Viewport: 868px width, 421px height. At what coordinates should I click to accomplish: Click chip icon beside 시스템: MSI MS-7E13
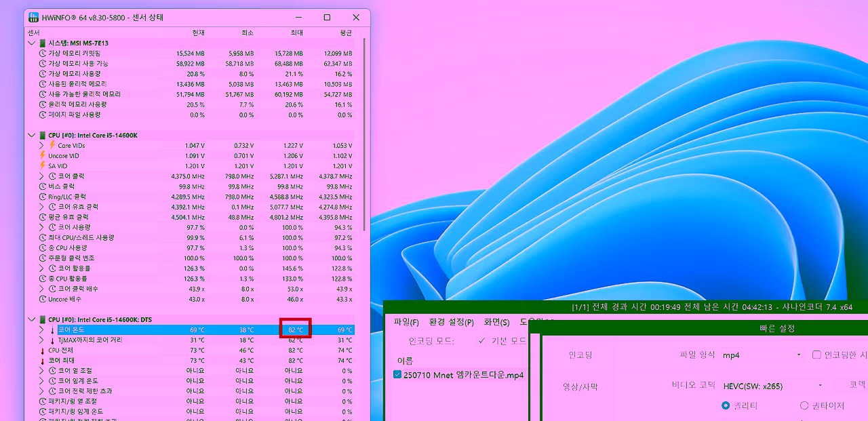point(42,43)
